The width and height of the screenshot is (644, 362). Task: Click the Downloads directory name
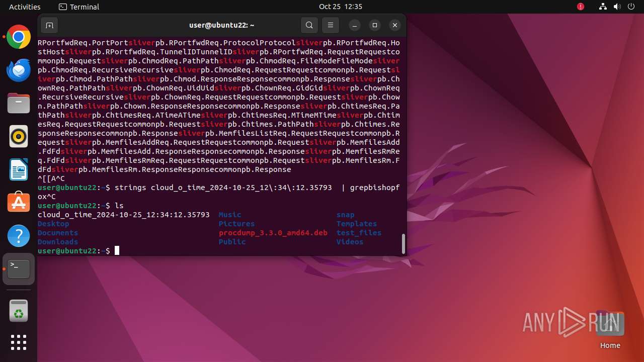(x=58, y=242)
